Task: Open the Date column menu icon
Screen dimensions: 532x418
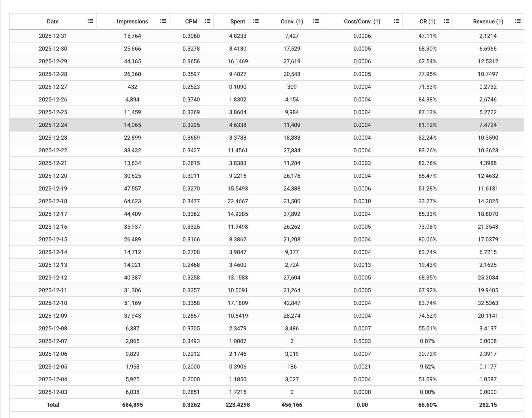Action: 90,21
